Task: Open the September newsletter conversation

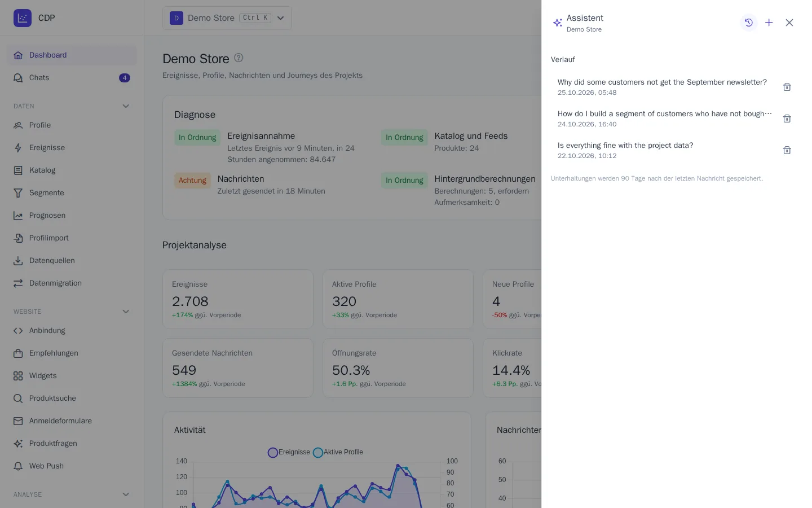Action: pos(664,87)
